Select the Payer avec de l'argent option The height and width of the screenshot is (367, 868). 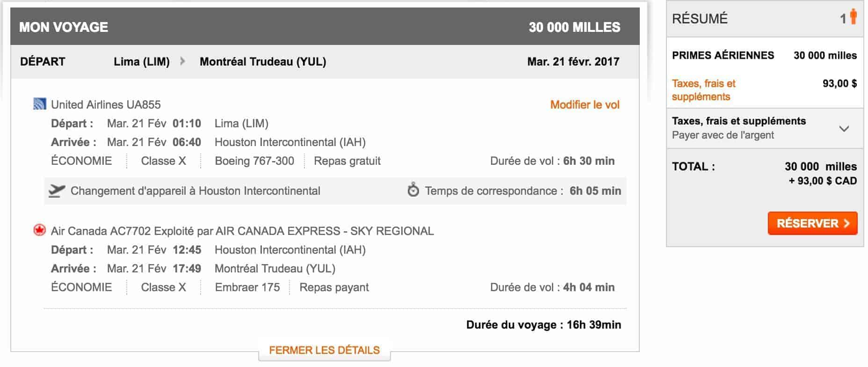point(723,135)
